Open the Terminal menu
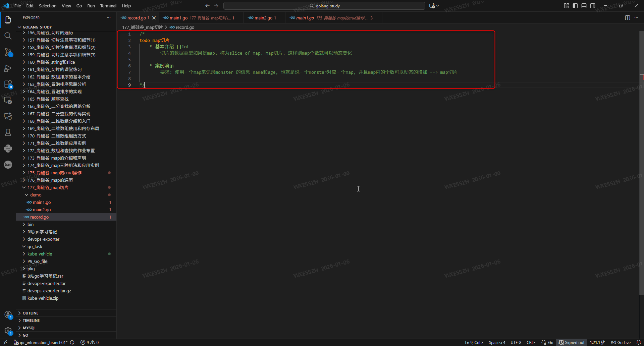 click(108, 6)
